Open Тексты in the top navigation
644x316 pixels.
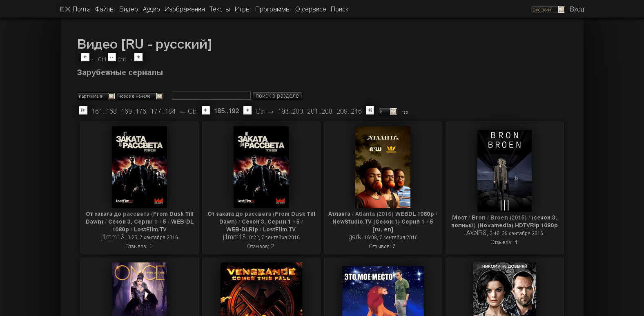pyautogui.click(x=220, y=9)
